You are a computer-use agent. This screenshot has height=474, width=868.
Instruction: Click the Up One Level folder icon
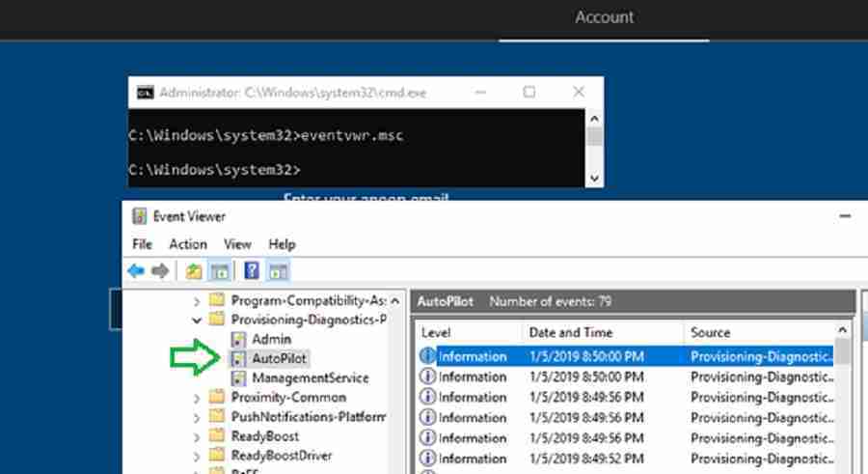[x=193, y=271]
